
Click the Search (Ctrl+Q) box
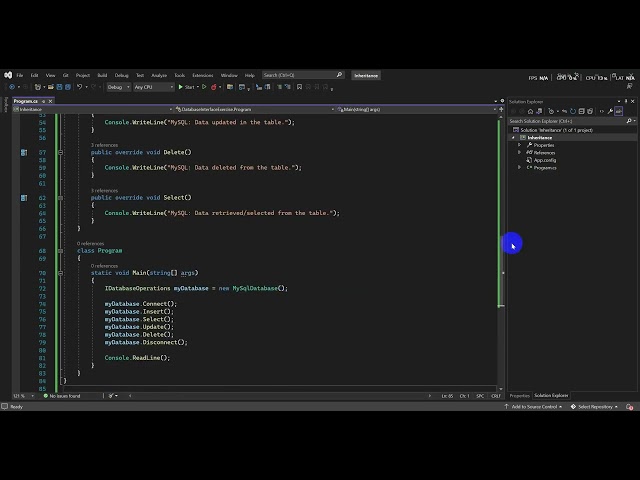(x=303, y=75)
